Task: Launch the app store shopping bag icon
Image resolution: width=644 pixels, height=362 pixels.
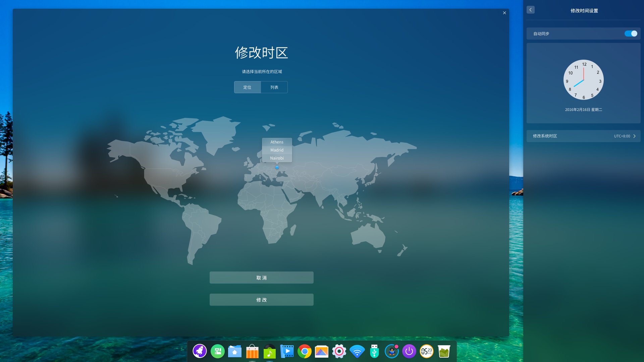Action: pyautogui.click(x=252, y=351)
